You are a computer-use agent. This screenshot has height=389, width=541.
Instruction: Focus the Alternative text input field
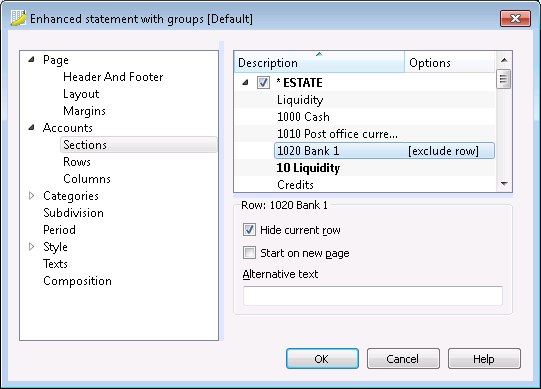(373, 296)
